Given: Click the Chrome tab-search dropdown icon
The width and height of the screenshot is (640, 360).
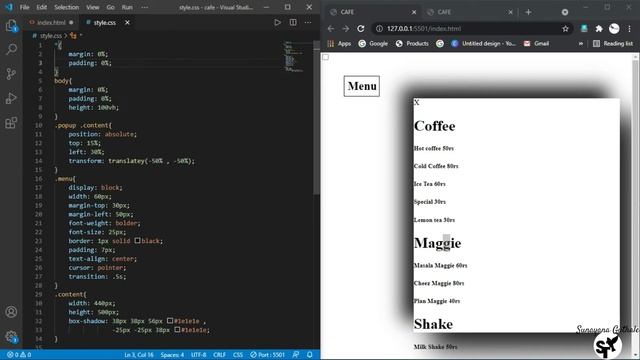Looking at the screenshot, I should (x=565, y=12).
